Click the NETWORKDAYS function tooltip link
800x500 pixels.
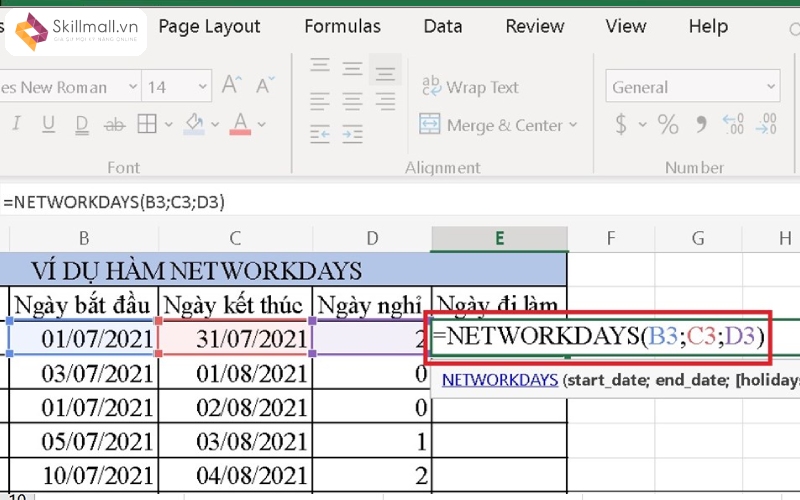click(500, 380)
